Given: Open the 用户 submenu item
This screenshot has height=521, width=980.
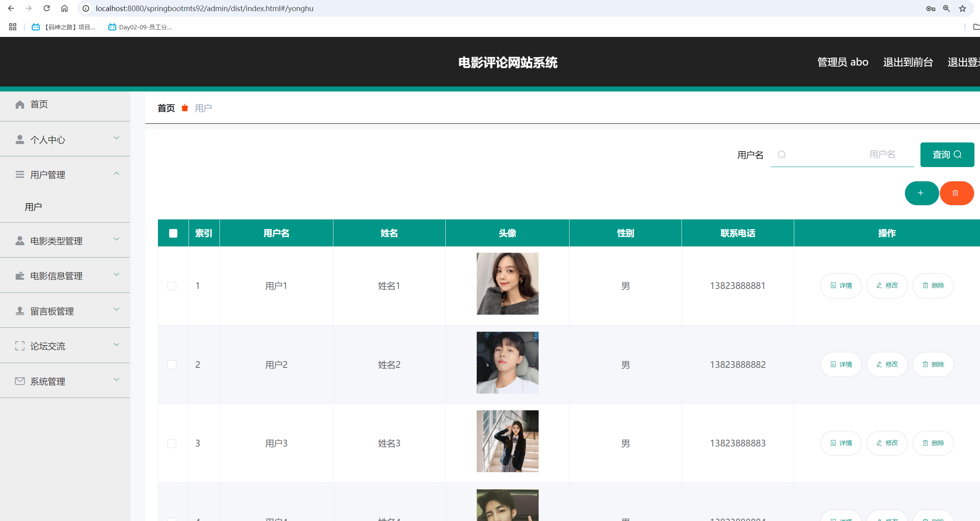Looking at the screenshot, I should click(x=33, y=206).
